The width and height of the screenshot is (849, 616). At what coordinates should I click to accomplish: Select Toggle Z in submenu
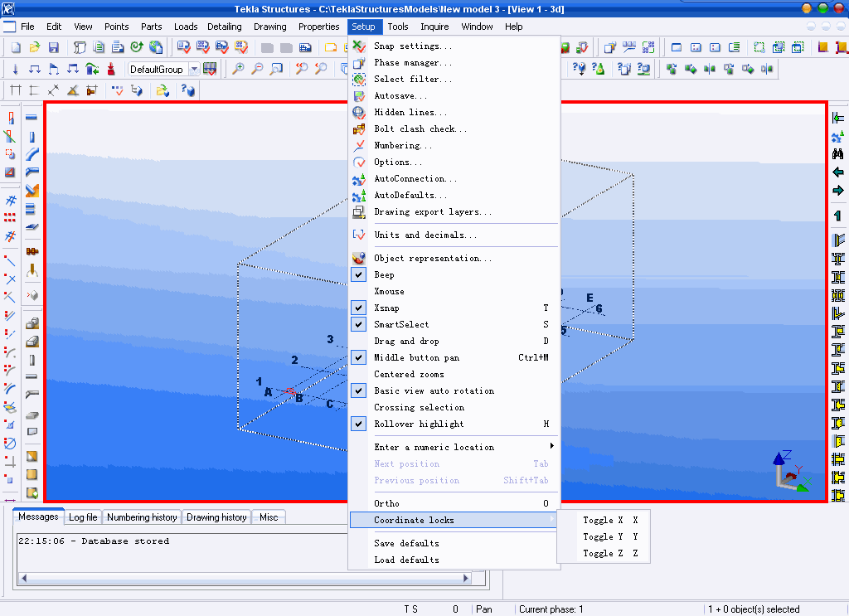604,553
